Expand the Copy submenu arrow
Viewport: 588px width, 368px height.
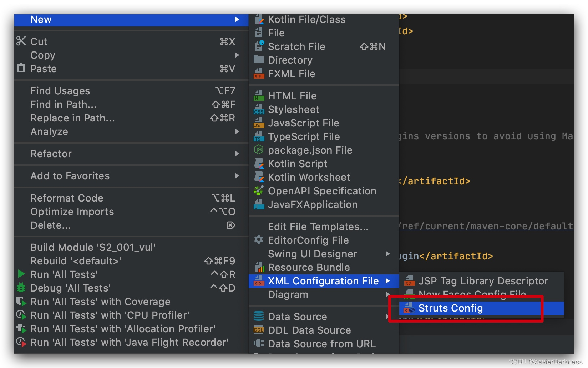tap(237, 55)
